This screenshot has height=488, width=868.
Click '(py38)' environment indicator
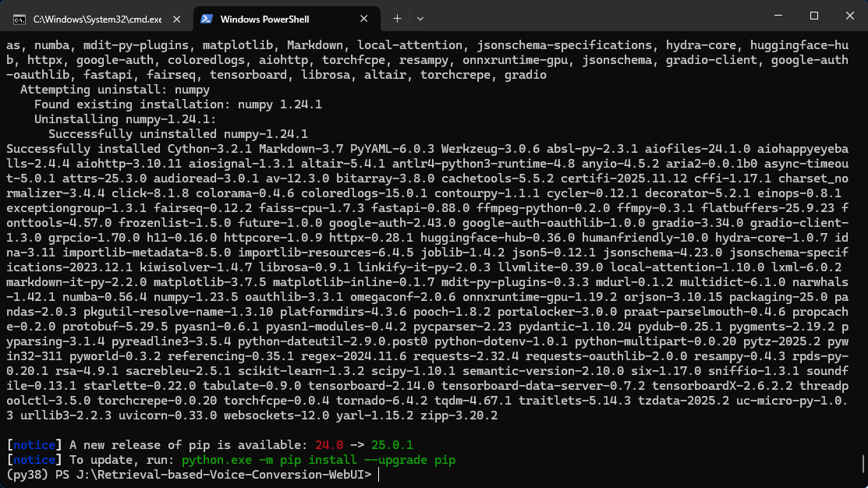(27, 475)
